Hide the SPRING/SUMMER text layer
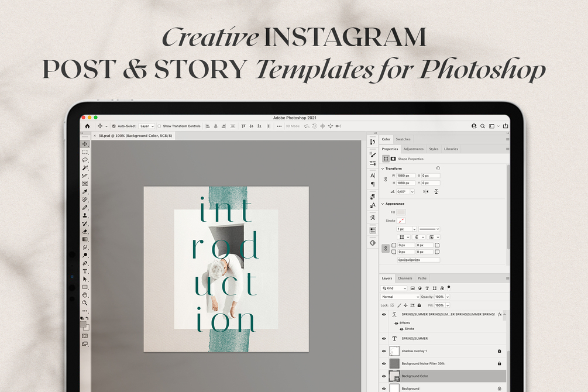 click(384, 338)
